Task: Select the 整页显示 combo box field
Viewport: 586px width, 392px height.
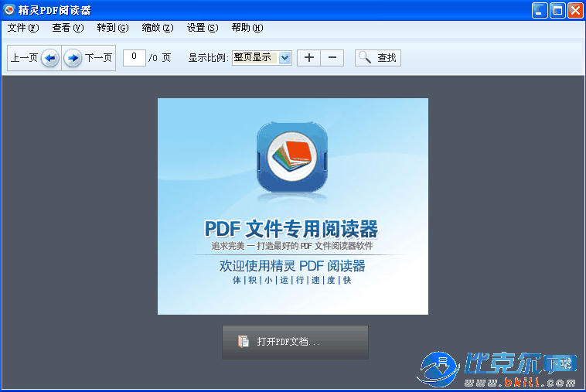Action: pyautogui.click(x=254, y=58)
